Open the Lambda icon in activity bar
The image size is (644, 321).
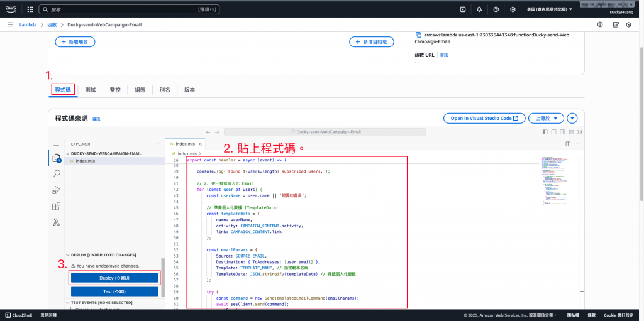(57, 222)
